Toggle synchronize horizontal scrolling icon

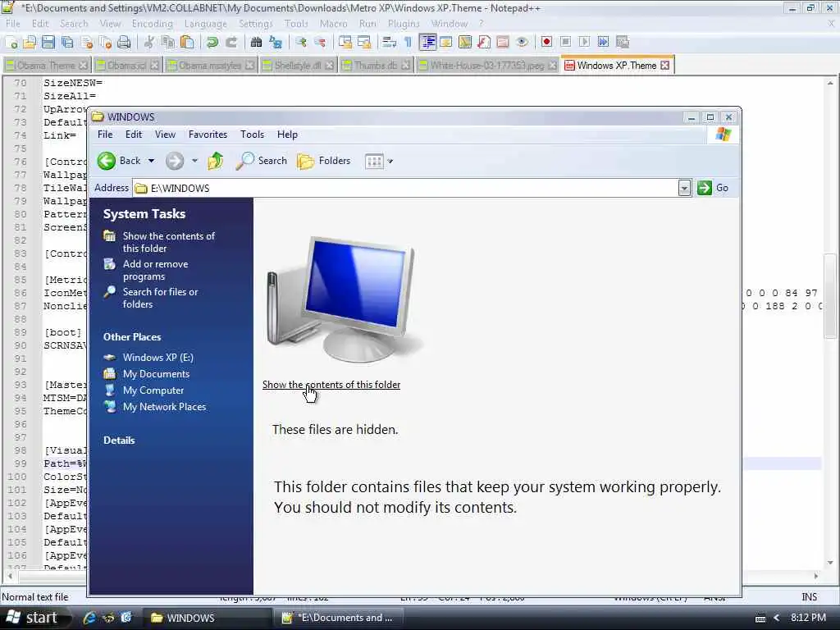[x=364, y=42]
